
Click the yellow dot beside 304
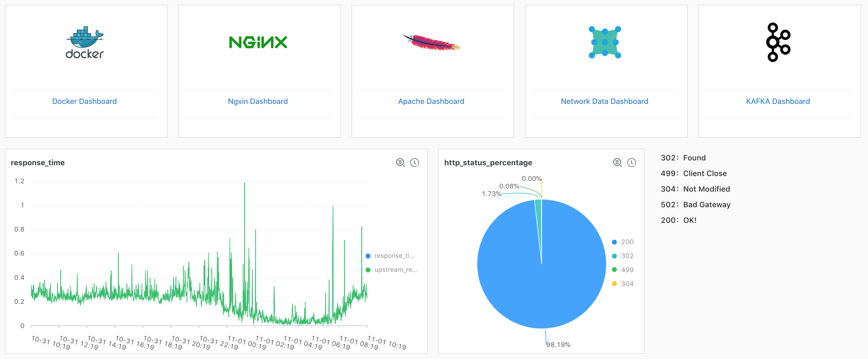pos(614,284)
